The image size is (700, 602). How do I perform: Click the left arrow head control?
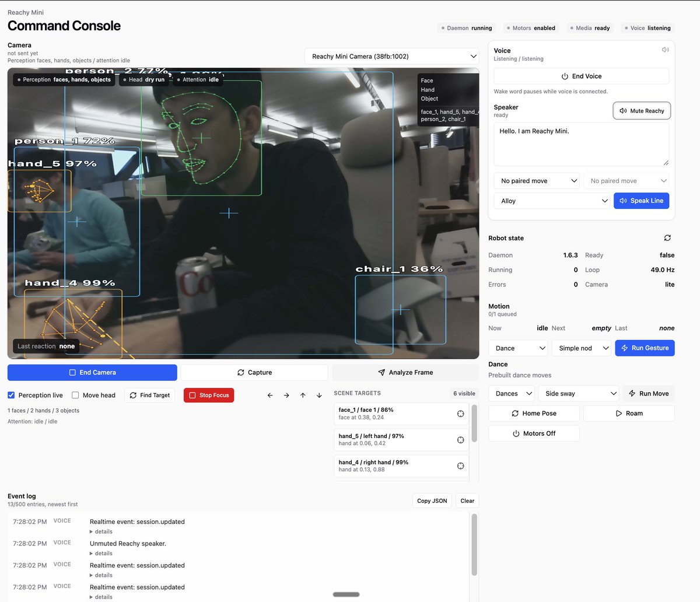point(270,395)
